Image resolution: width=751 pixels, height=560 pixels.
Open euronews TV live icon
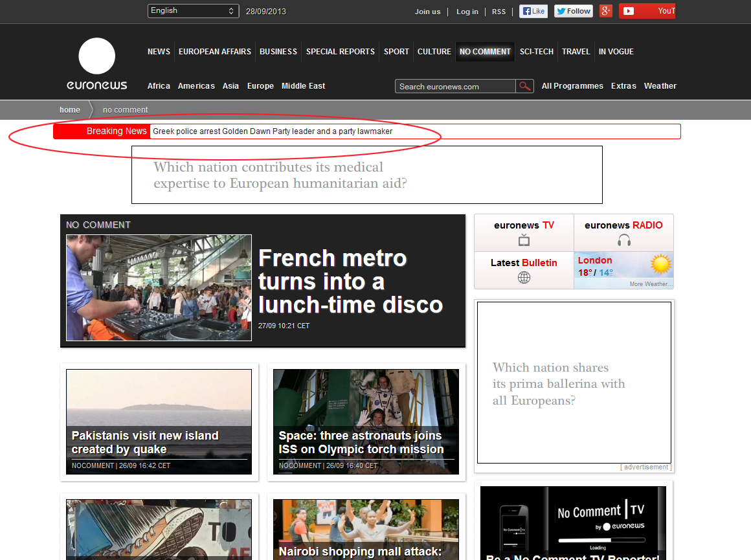click(524, 241)
